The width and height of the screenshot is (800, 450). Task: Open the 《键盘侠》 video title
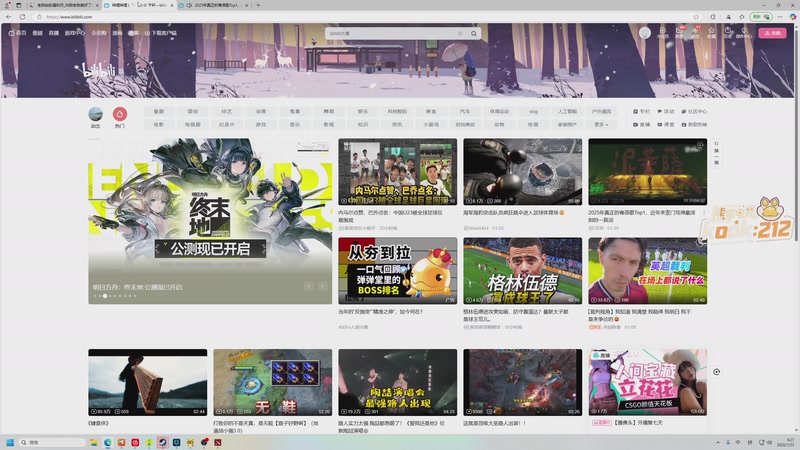coord(98,423)
